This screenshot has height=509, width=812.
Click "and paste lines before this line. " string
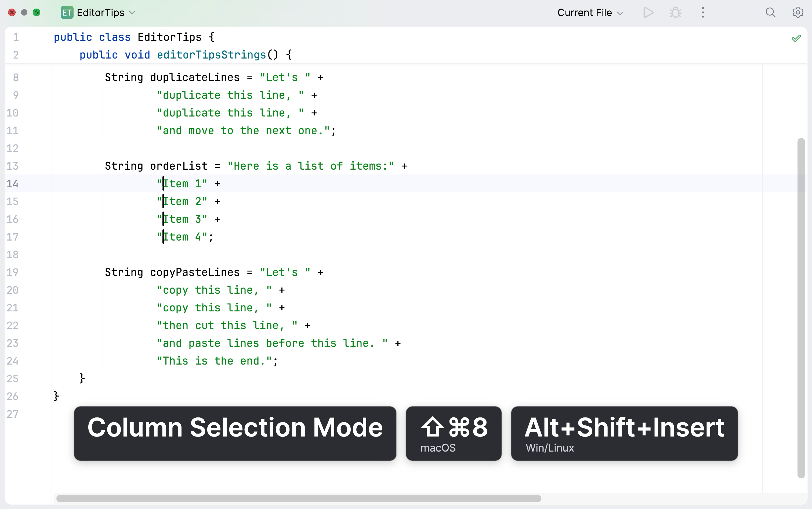[272, 343]
